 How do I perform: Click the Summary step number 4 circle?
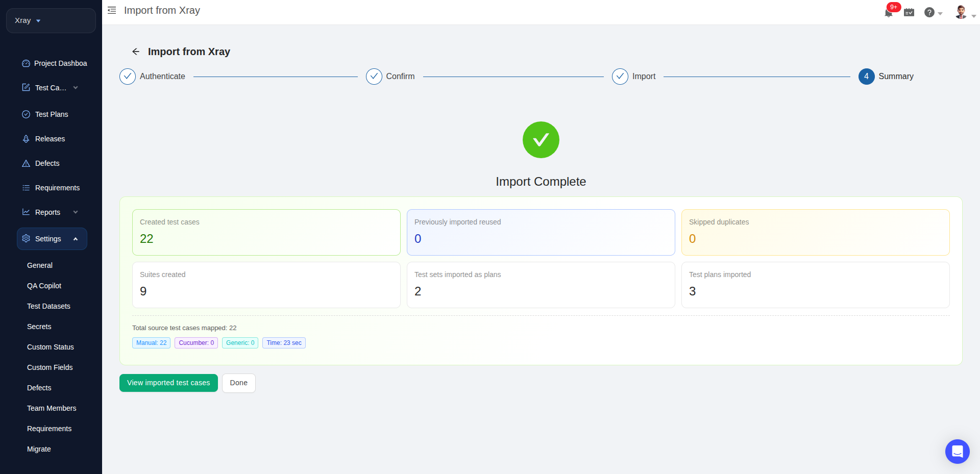point(867,77)
